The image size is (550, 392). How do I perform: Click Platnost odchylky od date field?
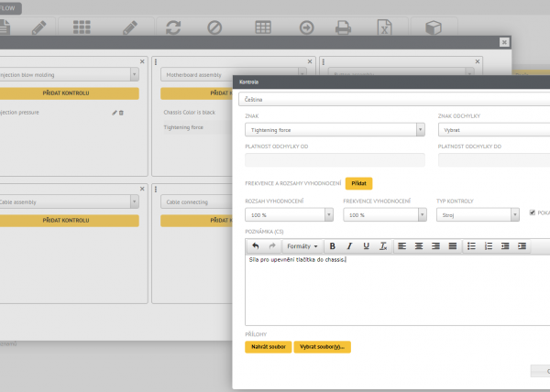[x=335, y=160]
